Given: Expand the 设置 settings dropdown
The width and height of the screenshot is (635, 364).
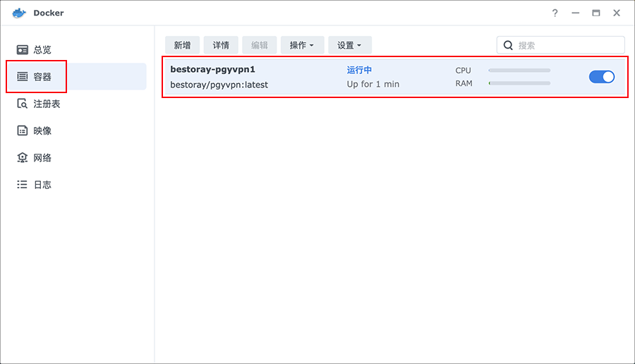Looking at the screenshot, I should click(x=349, y=45).
